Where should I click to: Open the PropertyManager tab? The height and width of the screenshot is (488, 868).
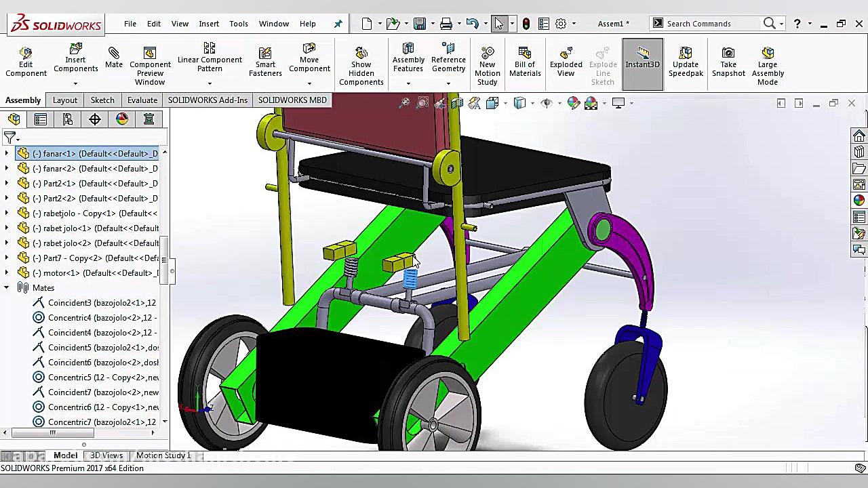click(41, 119)
